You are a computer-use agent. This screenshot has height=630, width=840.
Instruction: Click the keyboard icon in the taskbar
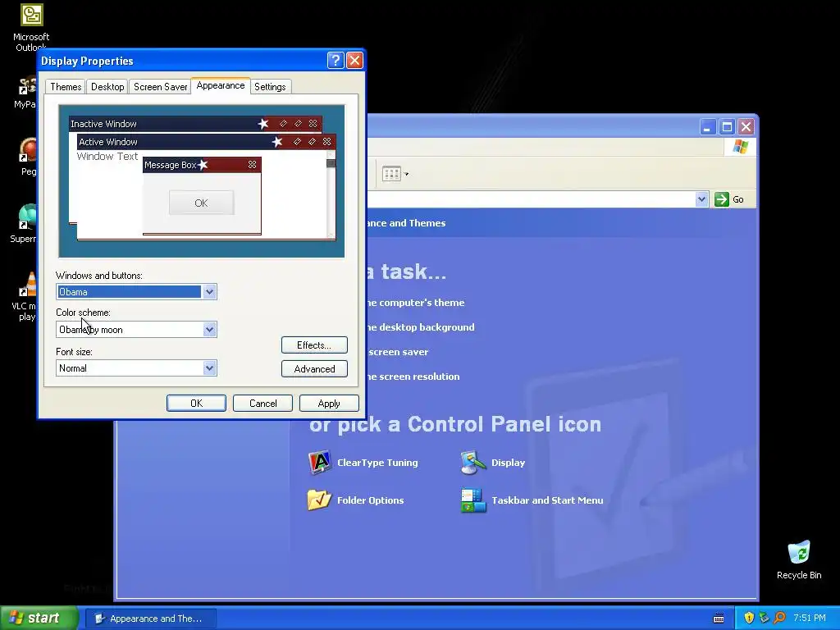719,619
